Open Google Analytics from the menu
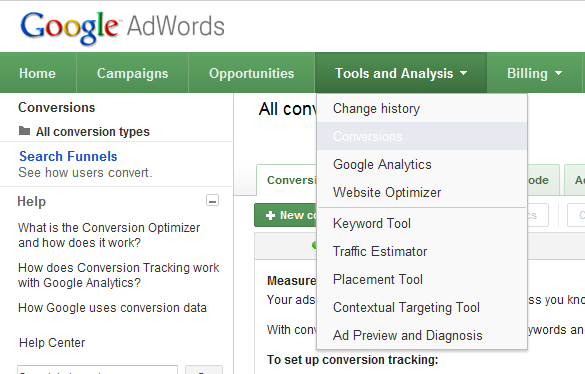Image resolution: width=585 pixels, height=374 pixels. 422,164
